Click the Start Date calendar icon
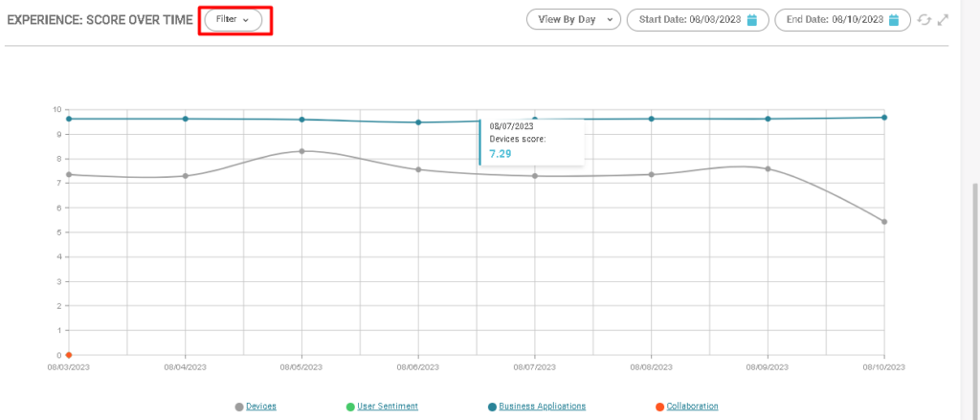Viewport: 980px width, 420px height. tap(752, 20)
